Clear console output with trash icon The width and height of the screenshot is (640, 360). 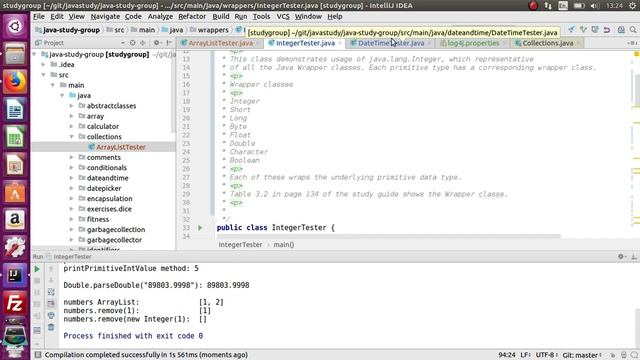[51, 327]
